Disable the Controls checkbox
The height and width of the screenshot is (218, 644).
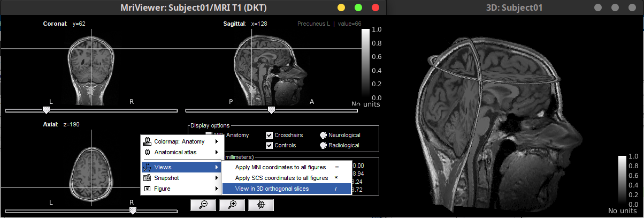tap(270, 145)
